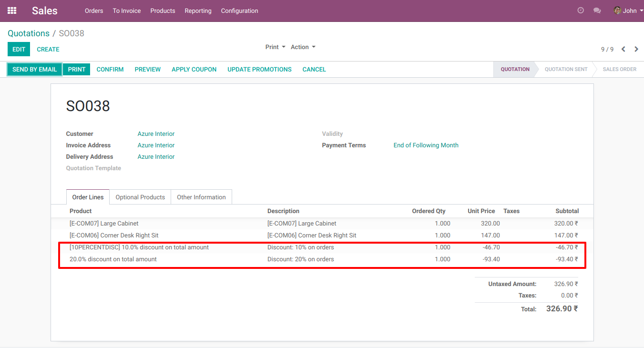Switch to Other Information tab
This screenshot has height=359, width=644.
coord(201,197)
